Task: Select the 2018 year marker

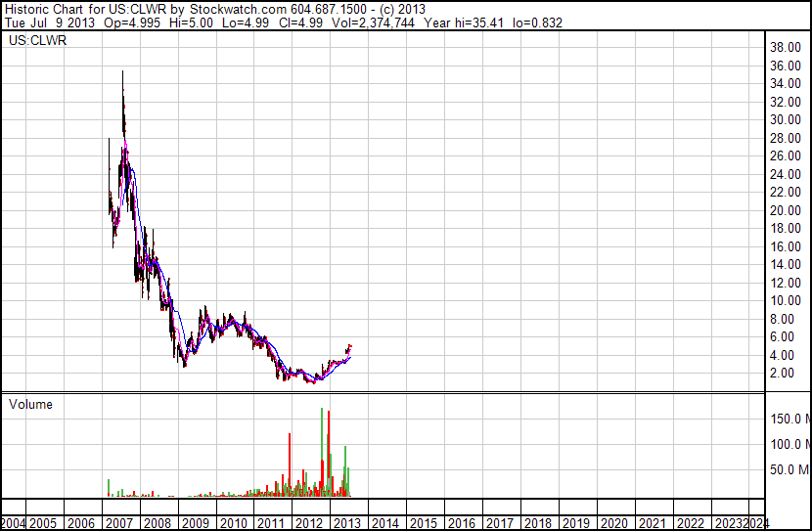Action: pyautogui.click(x=537, y=523)
